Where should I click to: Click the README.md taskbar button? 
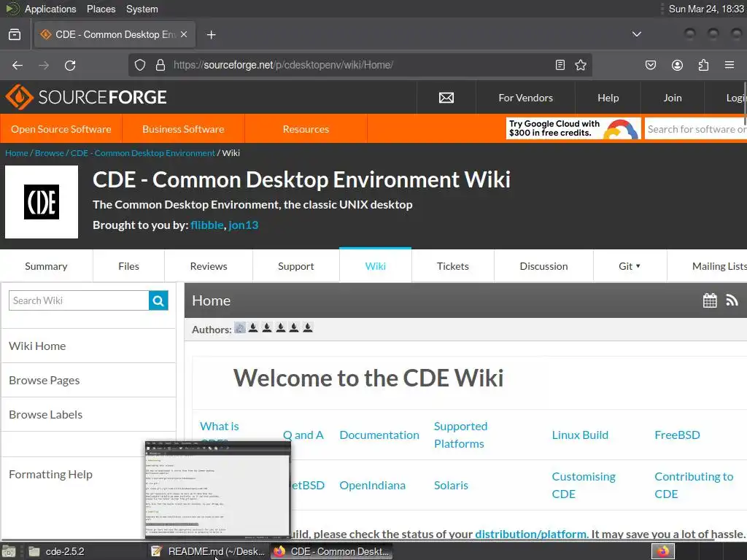coord(208,551)
